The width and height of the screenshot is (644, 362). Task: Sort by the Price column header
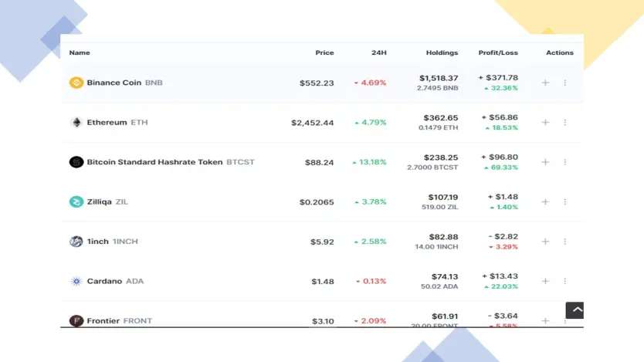(x=324, y=52)
